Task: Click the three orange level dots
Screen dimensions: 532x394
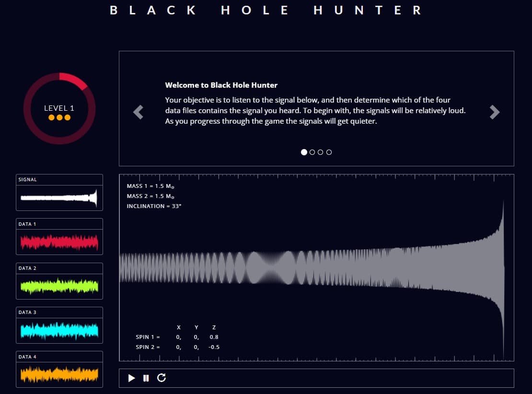Action: pos(59,117)
